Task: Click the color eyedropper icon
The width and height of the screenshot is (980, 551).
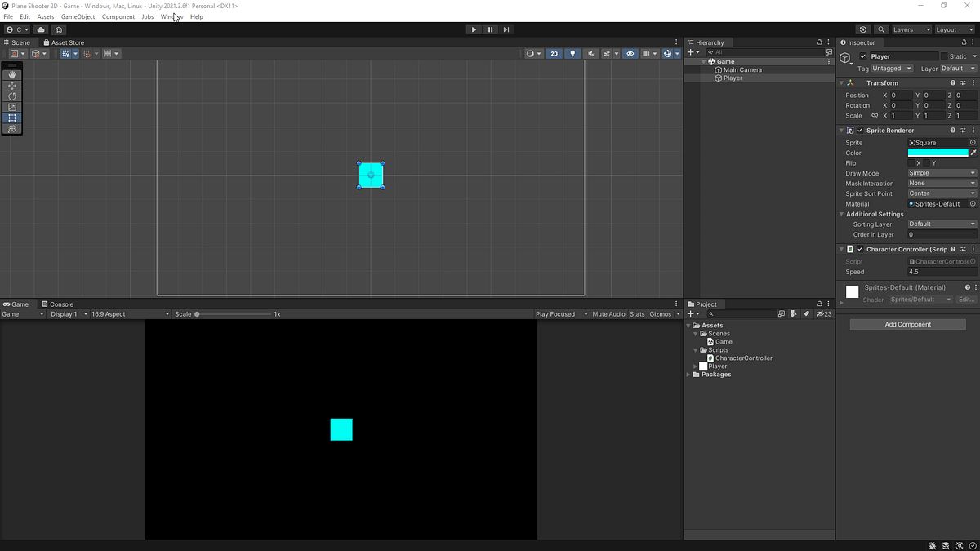Action: pyautogui.click(x=973, y=153)
